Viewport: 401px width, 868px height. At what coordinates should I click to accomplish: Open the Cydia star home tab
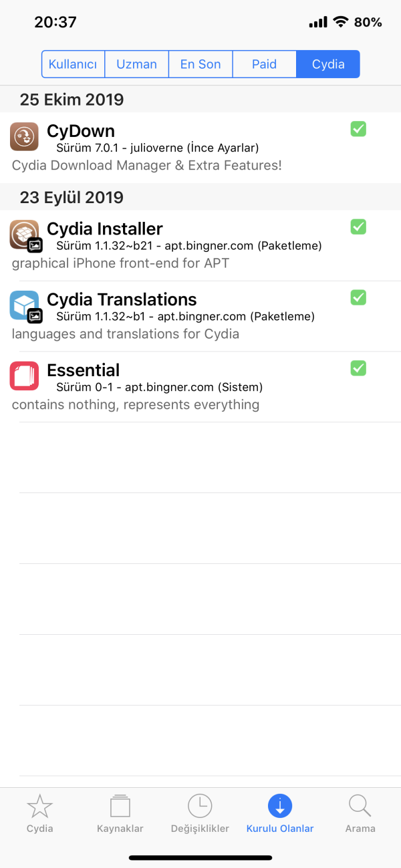[40, 814]
